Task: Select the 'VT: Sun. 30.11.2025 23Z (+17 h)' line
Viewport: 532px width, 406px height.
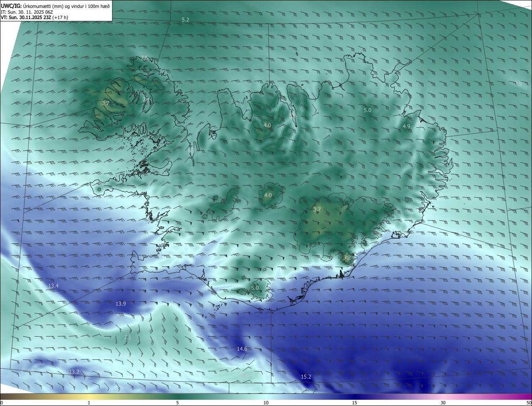Action: click(x=34, y=17)
